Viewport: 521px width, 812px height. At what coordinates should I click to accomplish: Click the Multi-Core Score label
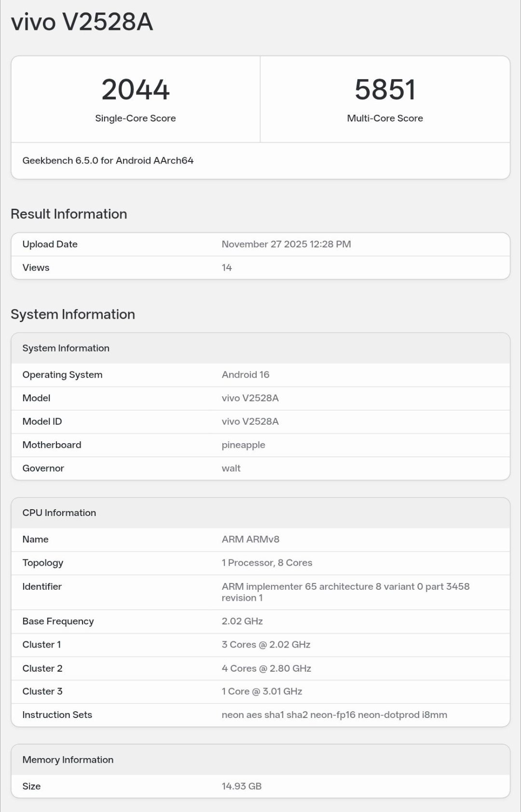coord(385,118)
